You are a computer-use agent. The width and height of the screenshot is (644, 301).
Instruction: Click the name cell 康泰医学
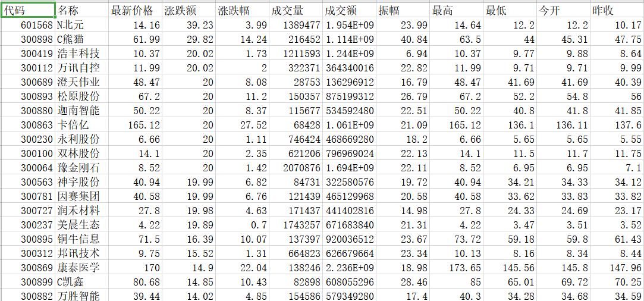pos(82,267)
